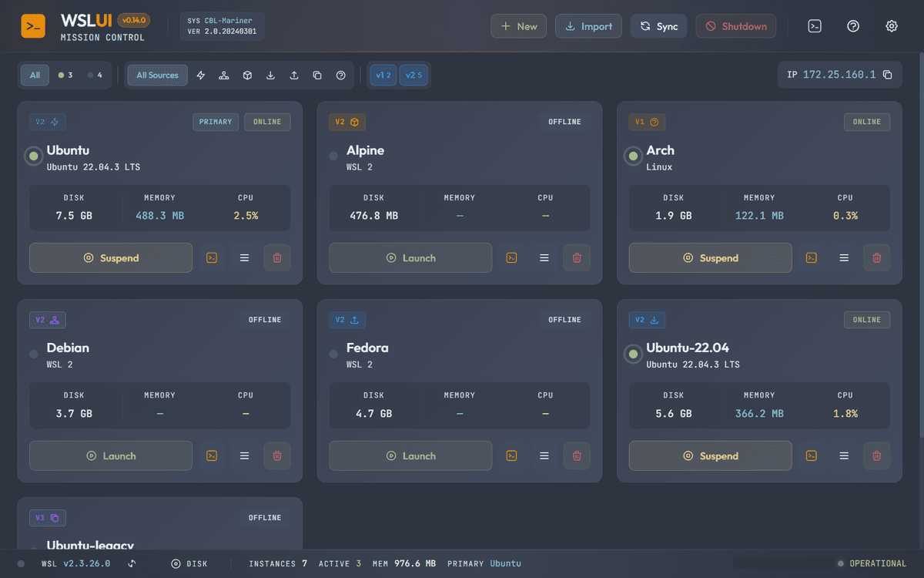
Task: Delete the Alpine distribution
Action: 577,258
